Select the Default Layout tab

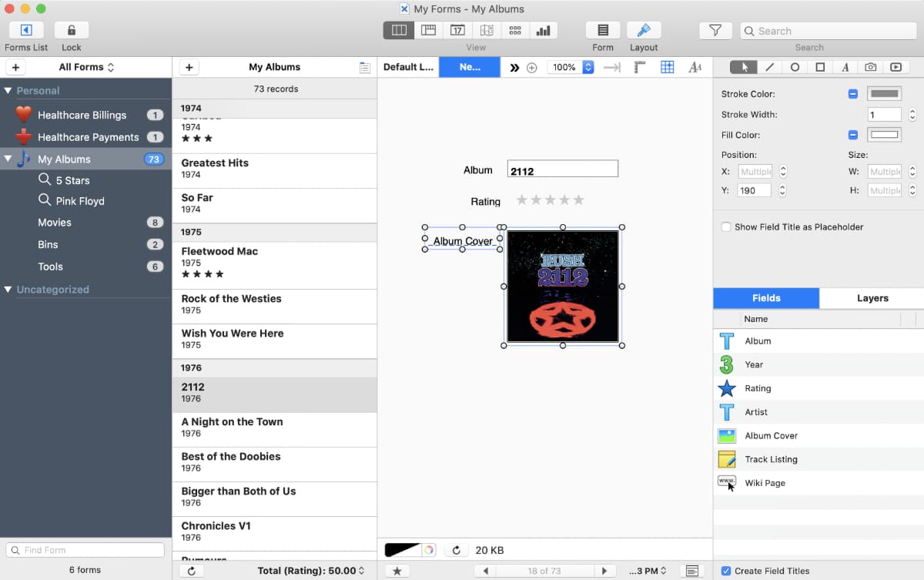tap(408, 68)
